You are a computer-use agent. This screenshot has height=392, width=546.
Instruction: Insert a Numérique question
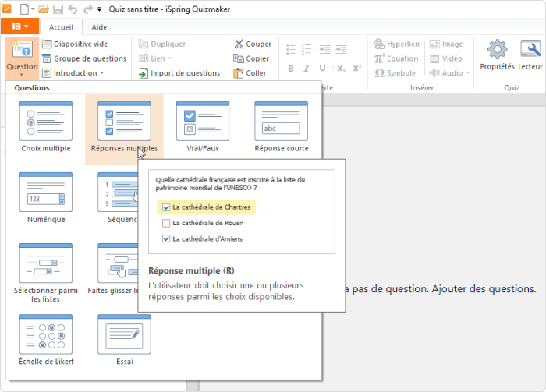coord(46,198)
